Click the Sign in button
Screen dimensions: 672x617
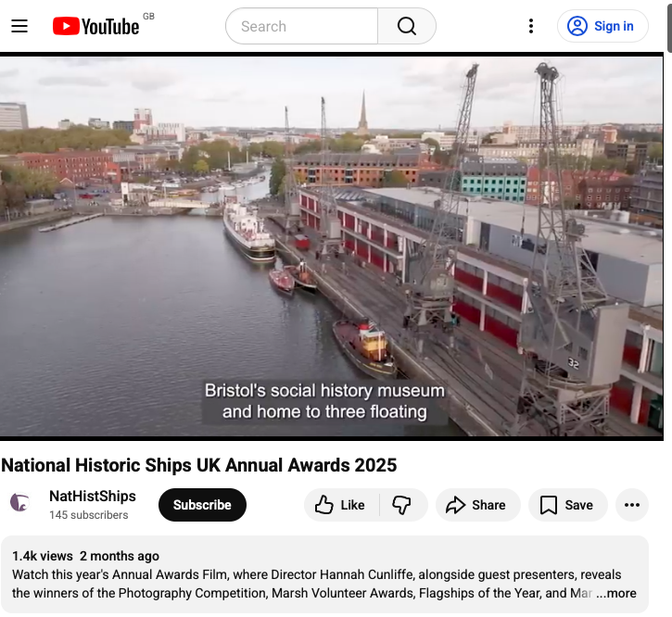click(x=602, y=26)
